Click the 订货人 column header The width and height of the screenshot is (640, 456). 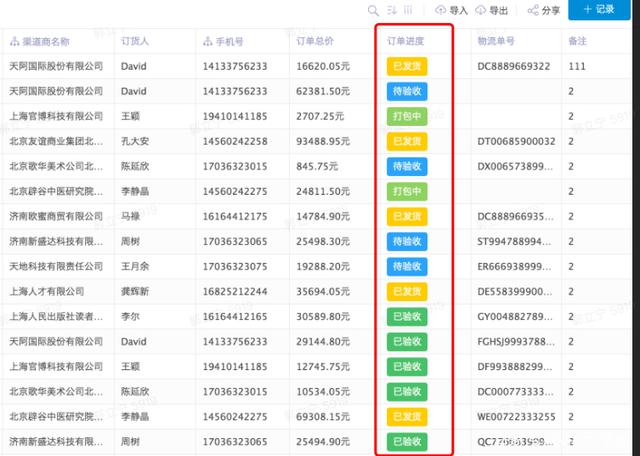coord(135,42)
